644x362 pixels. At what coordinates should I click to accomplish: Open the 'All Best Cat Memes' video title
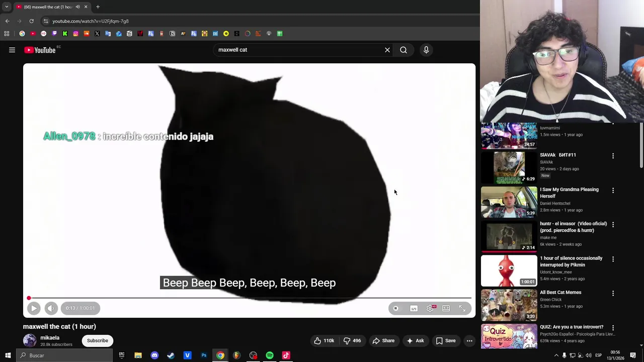coord(560,293)
